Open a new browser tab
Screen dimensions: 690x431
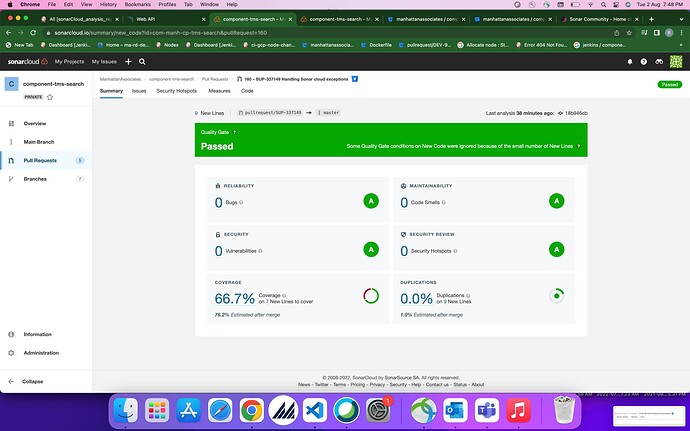coord(651,19)
